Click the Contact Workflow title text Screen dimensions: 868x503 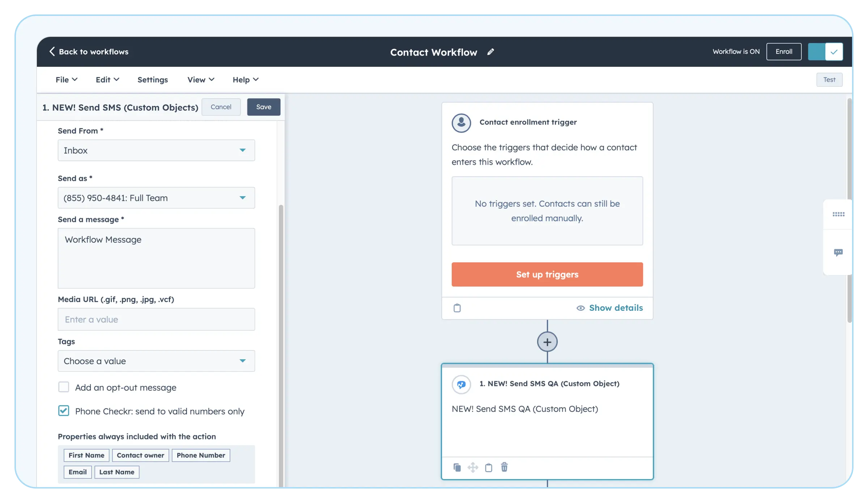point(434,52)
